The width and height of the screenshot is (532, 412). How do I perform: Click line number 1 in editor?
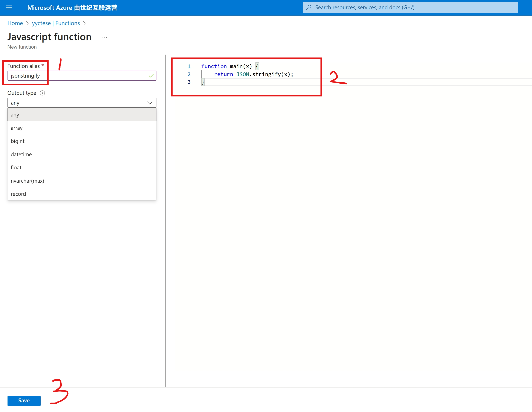(x=189, y=66)
